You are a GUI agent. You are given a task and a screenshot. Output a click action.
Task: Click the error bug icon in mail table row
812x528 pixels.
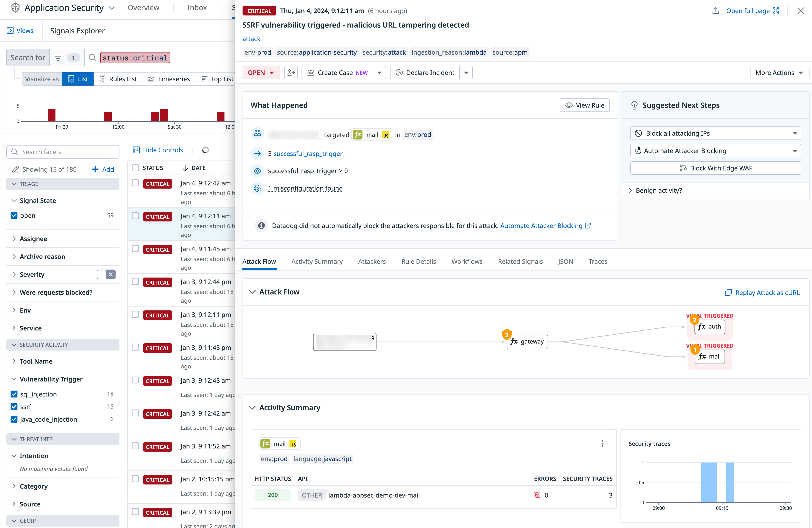(x=537, y=495)
